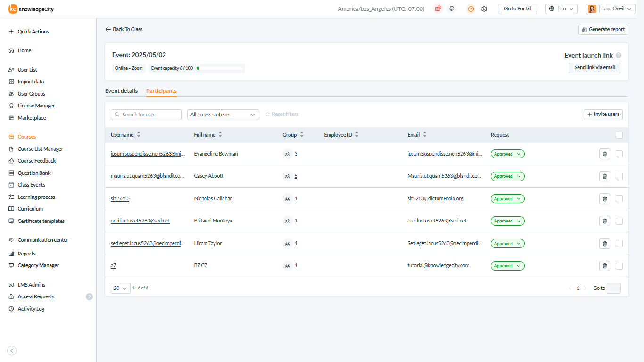Open Class Events in the sidebar
Screen dimensions: 644x362
[x=32, y=185]
